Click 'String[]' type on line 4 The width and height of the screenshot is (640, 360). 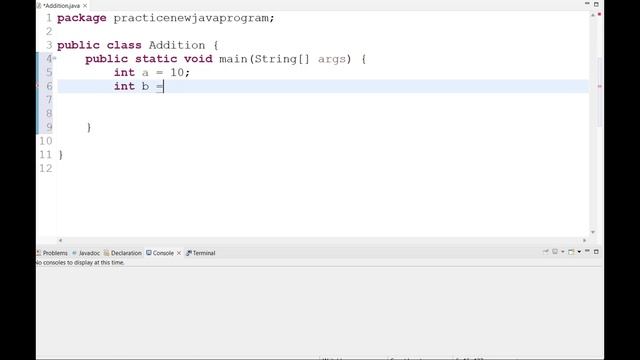[x=282, y=59]
